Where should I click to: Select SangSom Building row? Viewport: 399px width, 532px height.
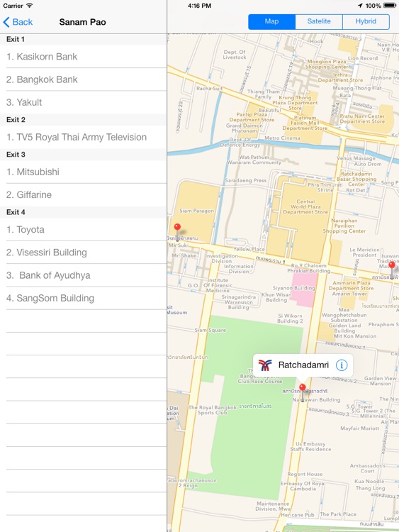click(x=84, y=298)
